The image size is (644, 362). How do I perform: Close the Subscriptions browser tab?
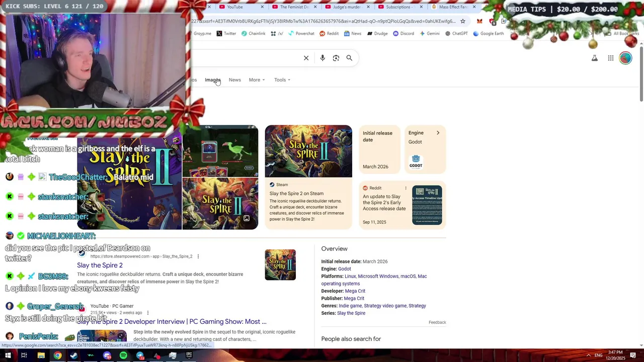[x=421, y=7]
